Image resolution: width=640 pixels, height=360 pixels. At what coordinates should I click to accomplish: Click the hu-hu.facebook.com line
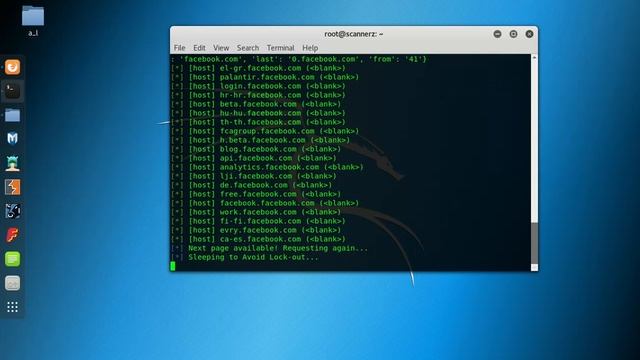click(258, 113)
